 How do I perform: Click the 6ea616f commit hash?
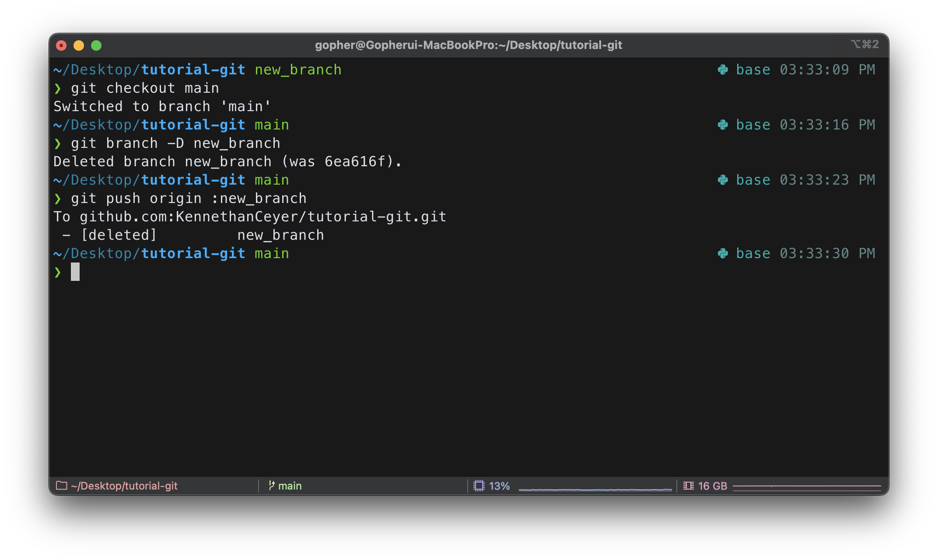point(355,161)
